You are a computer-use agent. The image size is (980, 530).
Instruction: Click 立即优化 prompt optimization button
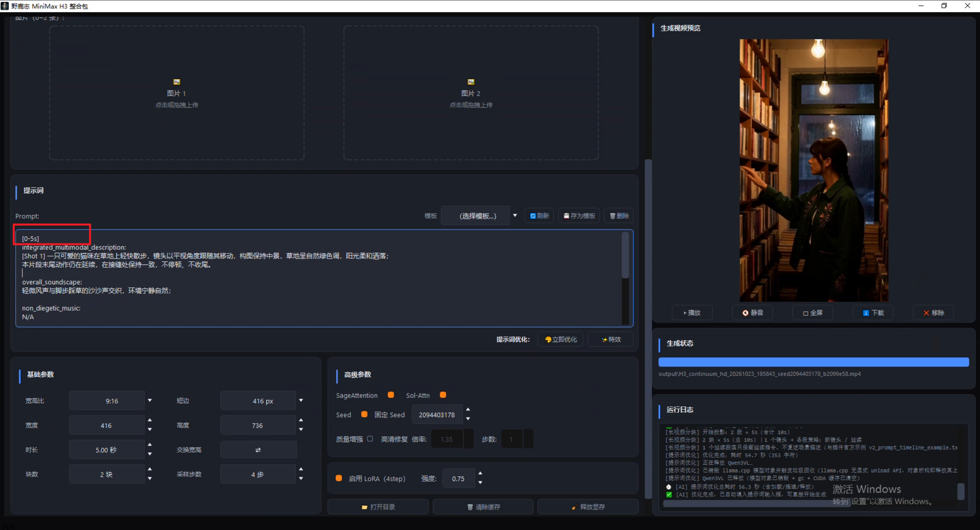(560, 339)
